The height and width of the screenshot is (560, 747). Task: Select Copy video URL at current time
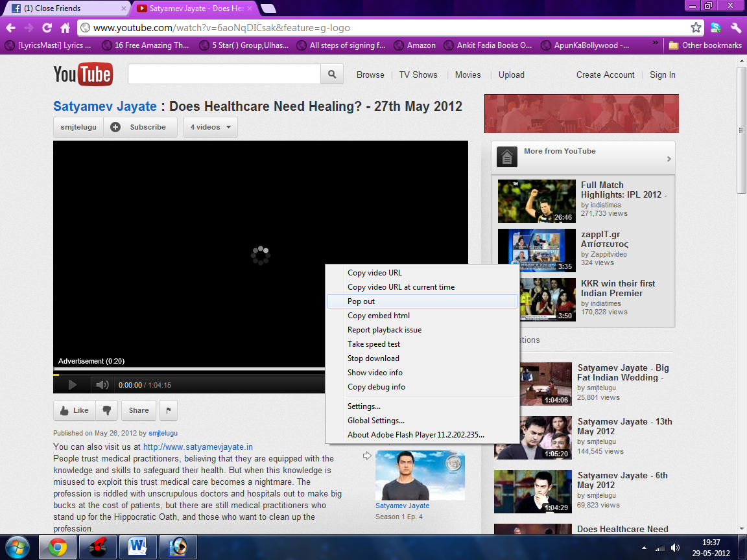click(x=423, y=287)
